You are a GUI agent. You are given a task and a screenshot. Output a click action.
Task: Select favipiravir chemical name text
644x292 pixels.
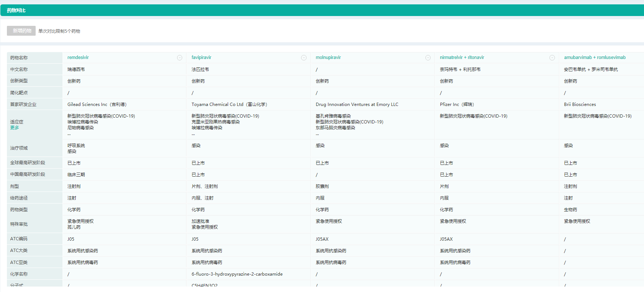[x=237, y=274]
